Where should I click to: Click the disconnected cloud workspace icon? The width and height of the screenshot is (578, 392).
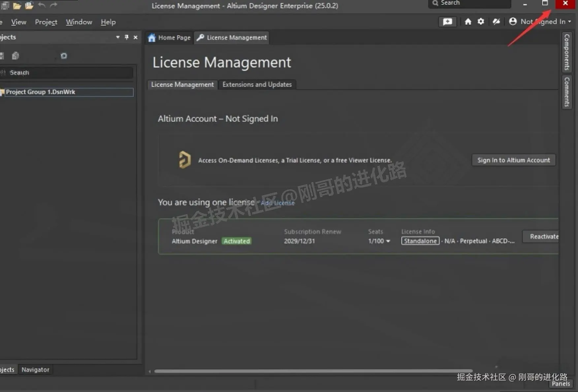[x=496, y=22]
